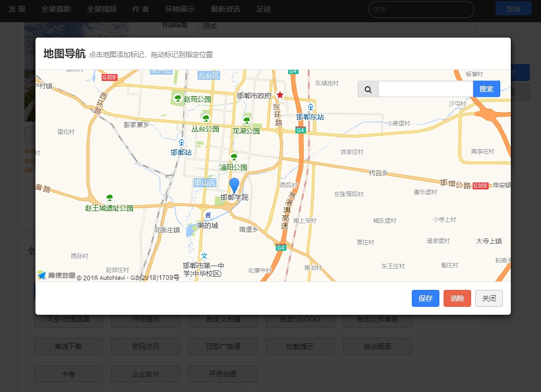Click the 赵王城遗址公园 tree icon
541x392 pixels.
[x=110, y=198]
